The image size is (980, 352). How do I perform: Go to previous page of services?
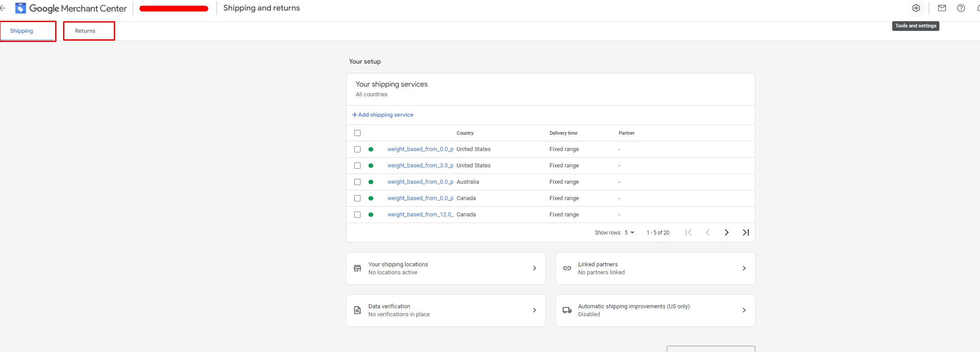pyautogui.click(x=707, y=232)
